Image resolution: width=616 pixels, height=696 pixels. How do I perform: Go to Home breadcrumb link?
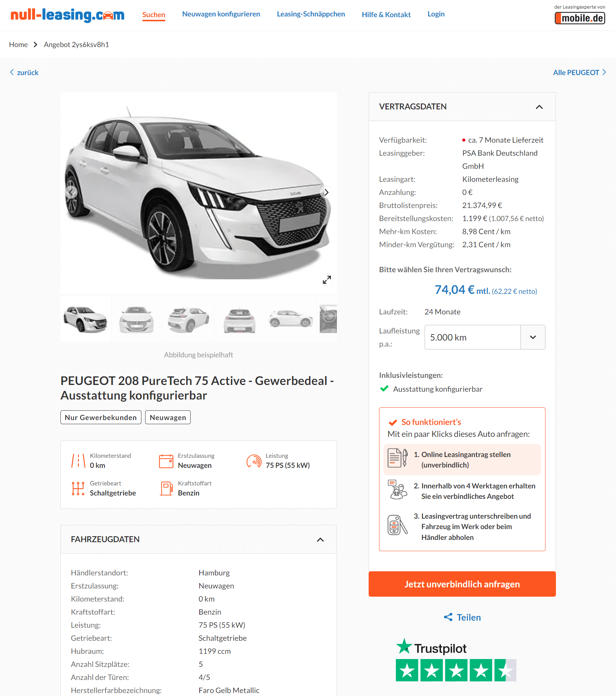pos(18,44)
